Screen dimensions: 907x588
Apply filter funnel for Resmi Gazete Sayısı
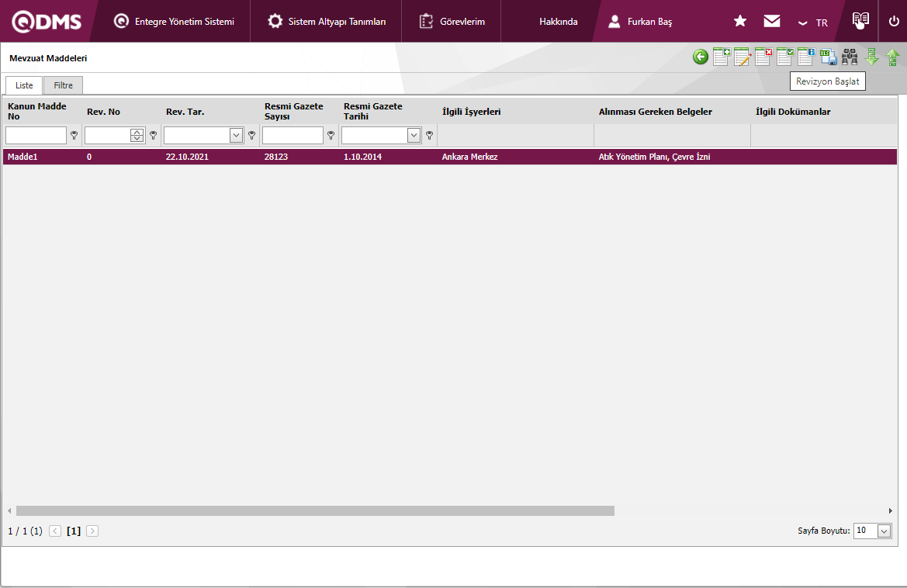coord(331,135)
